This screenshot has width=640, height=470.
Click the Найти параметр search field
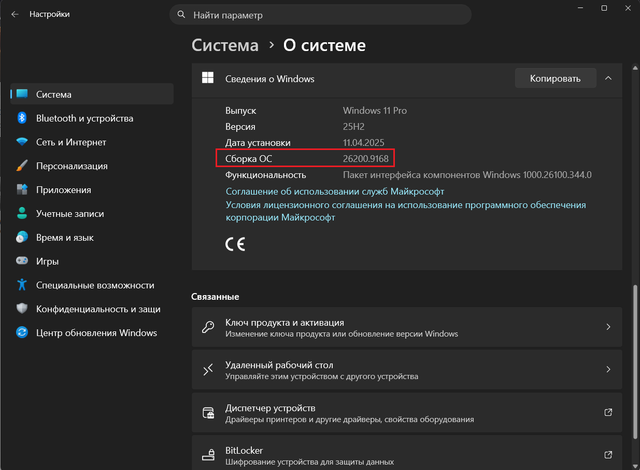[x=320, y=15]
